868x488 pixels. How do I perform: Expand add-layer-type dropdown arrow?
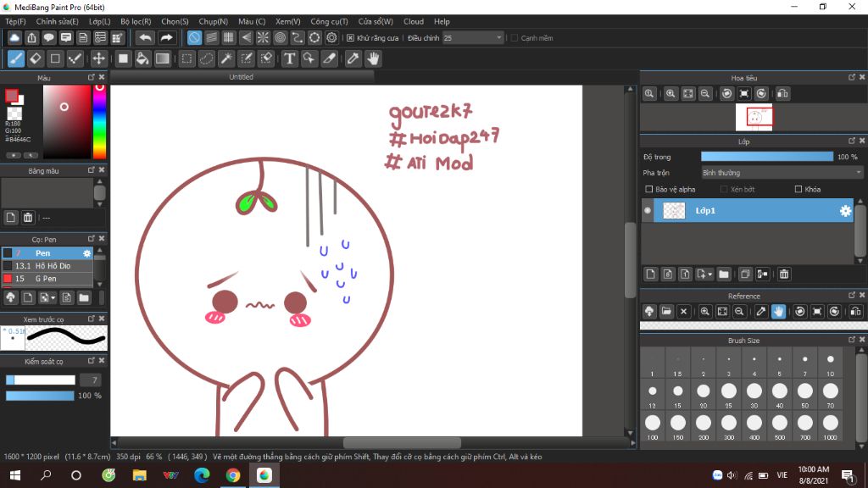coord(709,274)
